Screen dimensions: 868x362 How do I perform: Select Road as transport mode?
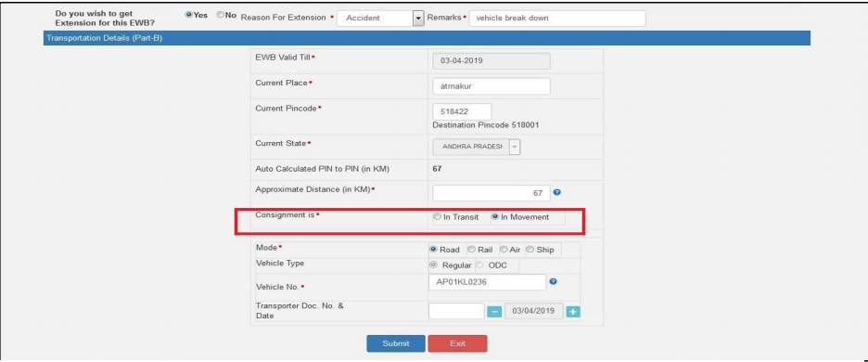point(433,250)
